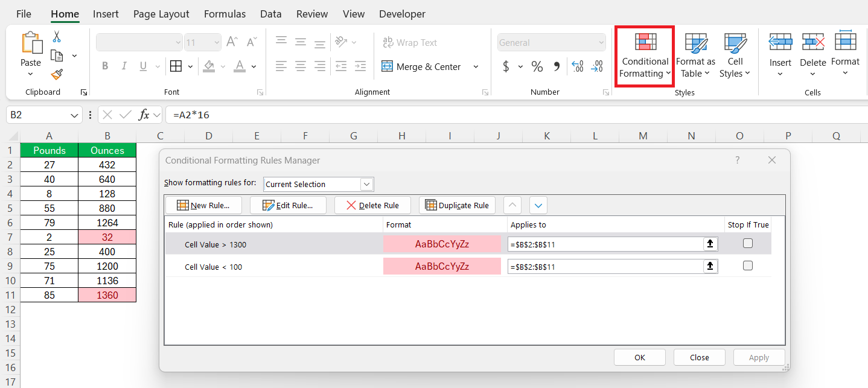Click the Align Left icon
Screen dimensions: 868x388
281,66
